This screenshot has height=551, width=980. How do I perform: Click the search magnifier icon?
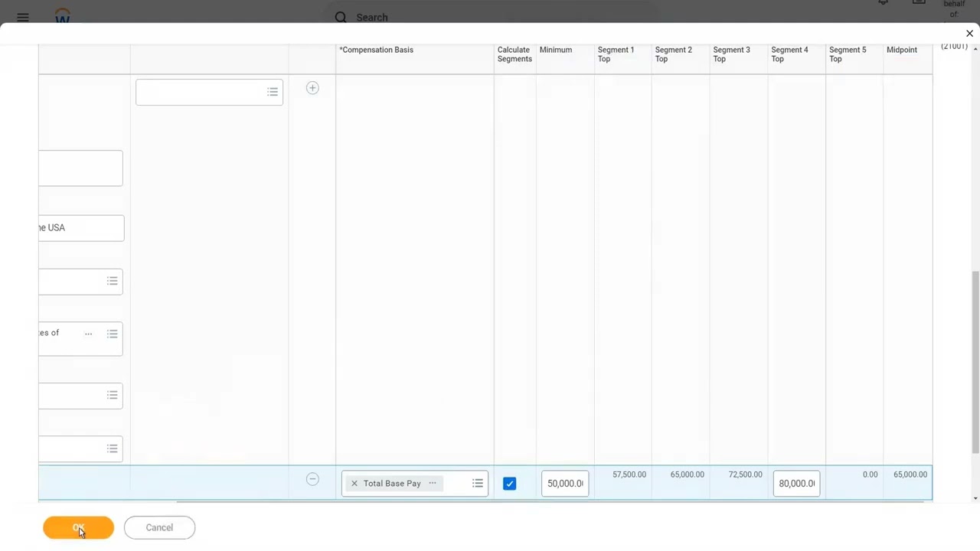pos(341,17)
